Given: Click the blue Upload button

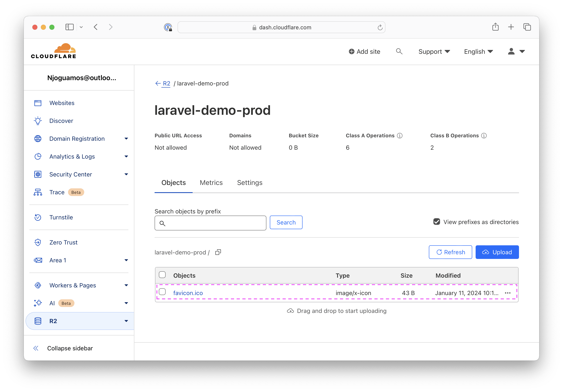Looking at the screenshot, I should pyautogui.click(x=497, y=252).
